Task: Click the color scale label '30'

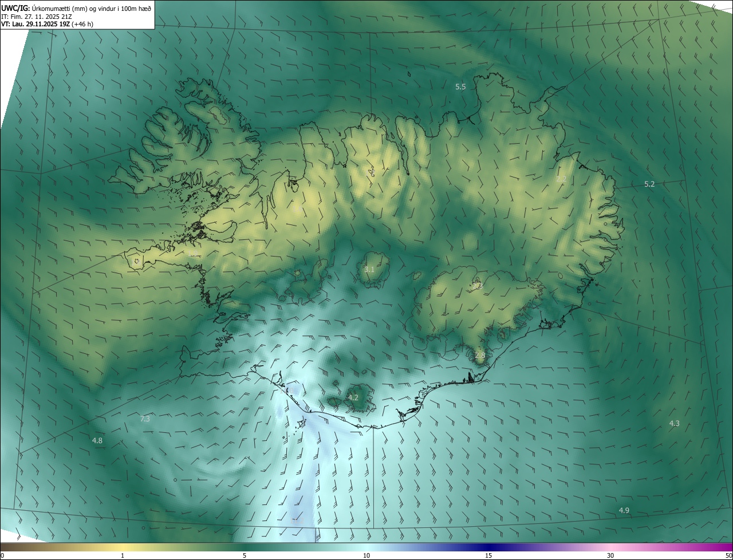Action: point(610,555)
